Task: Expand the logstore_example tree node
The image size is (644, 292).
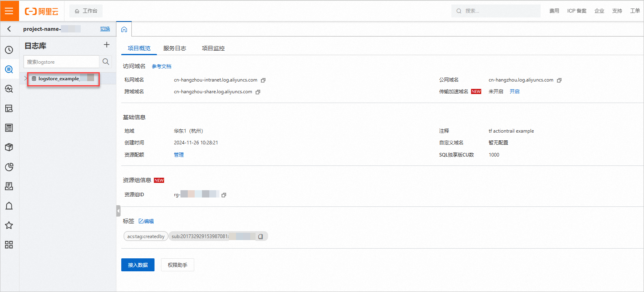Action: pyautogui.click(x=26, y=79)
